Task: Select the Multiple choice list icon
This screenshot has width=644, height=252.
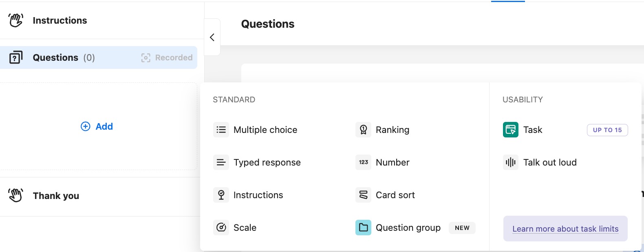Action: [x=221, y=130]
